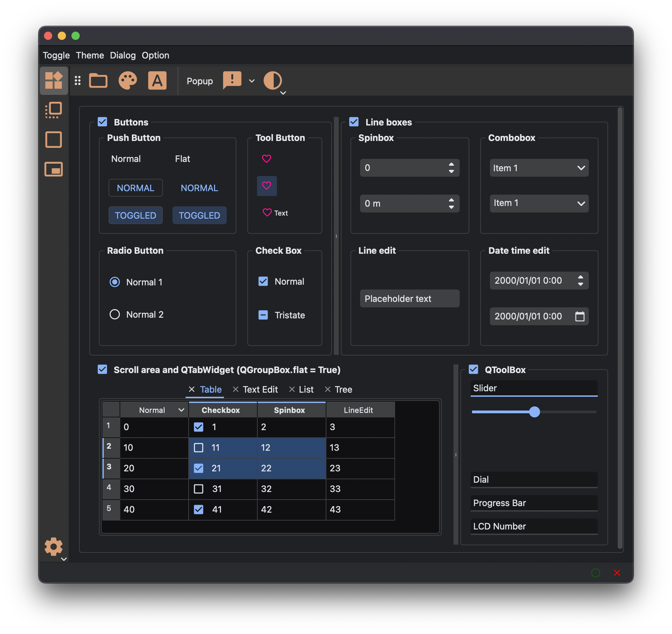Click the toggled heart tool button
Screen dimensions: 672x634
(x=267, y=186)
